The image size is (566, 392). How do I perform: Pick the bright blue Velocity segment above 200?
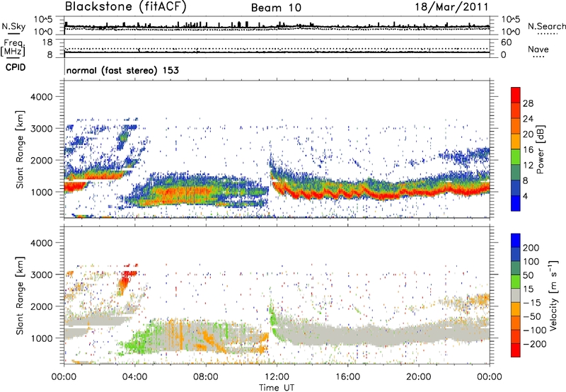[x=516, y=241]
